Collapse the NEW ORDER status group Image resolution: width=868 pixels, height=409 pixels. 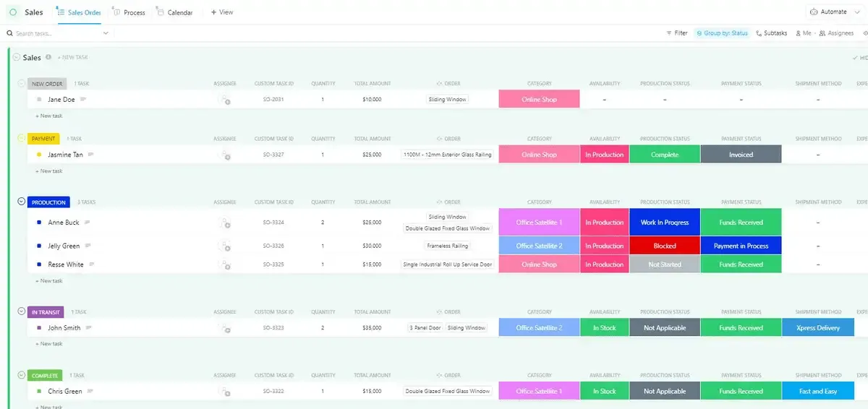(22, 83)
